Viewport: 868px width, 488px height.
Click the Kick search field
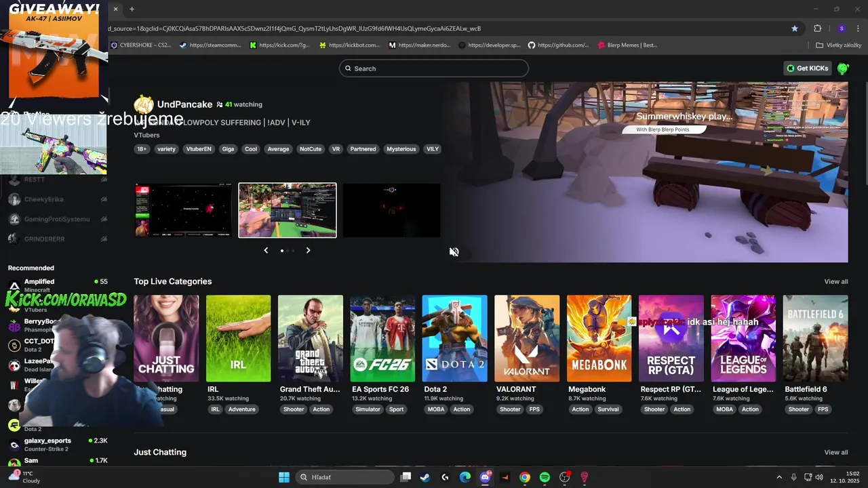coord(434,68)
